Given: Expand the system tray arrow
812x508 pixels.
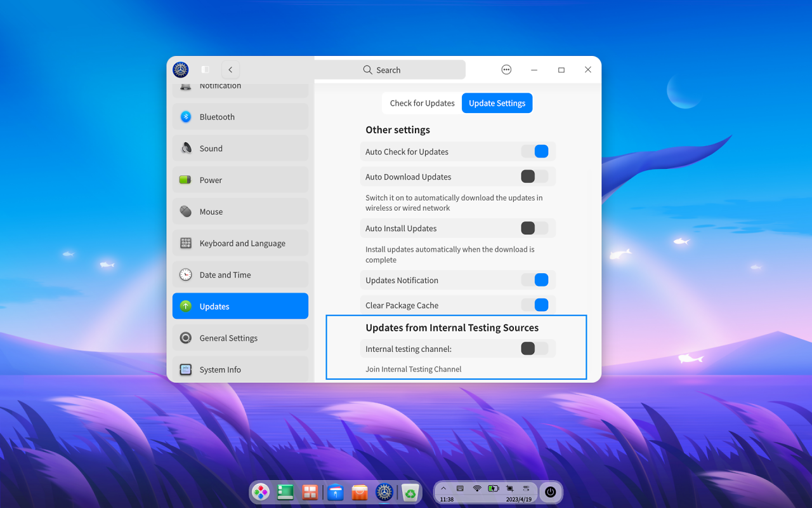Looking at the screenshot, I should (443, 488).
